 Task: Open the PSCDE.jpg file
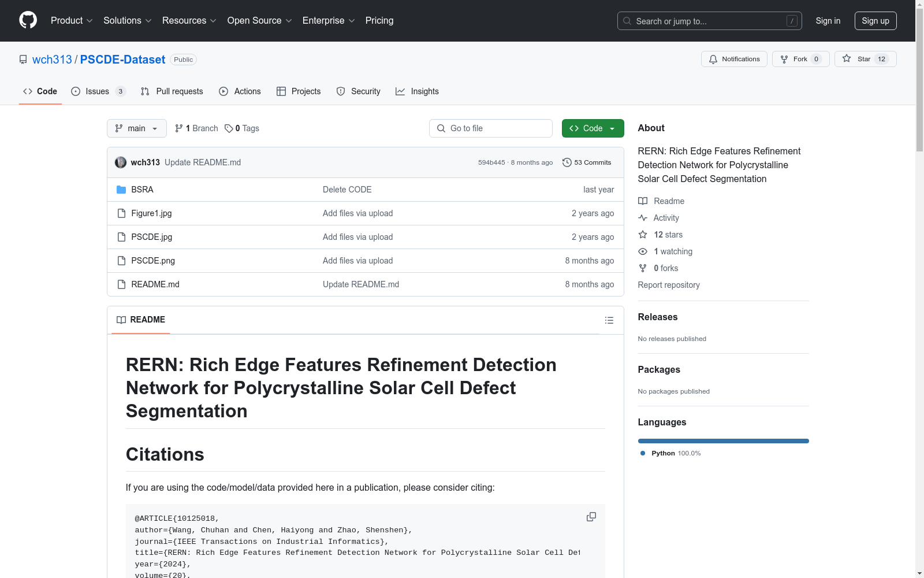[x=152, y=237]
